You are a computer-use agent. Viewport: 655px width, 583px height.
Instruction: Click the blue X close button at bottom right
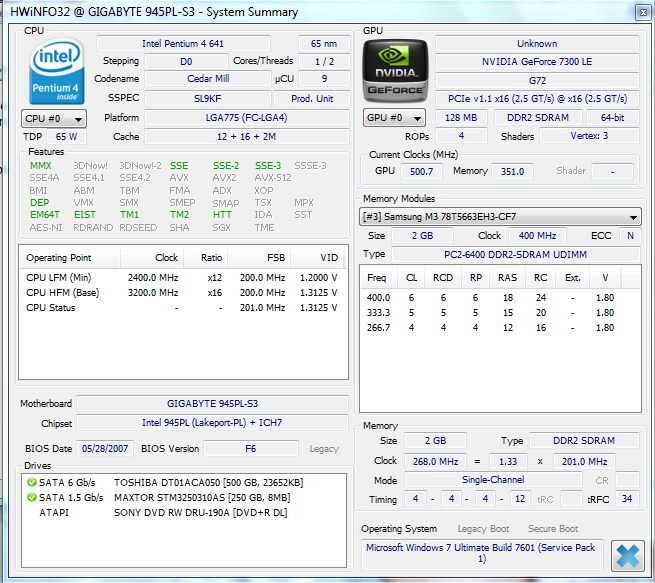coord(627,555)
